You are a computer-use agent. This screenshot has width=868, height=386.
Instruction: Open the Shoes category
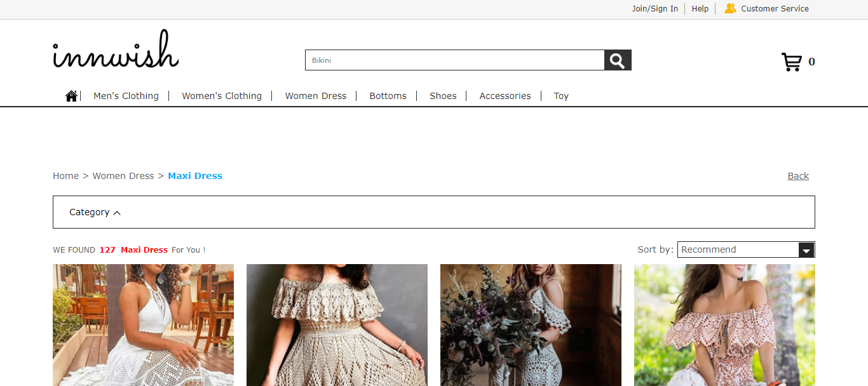click(443, 96)
